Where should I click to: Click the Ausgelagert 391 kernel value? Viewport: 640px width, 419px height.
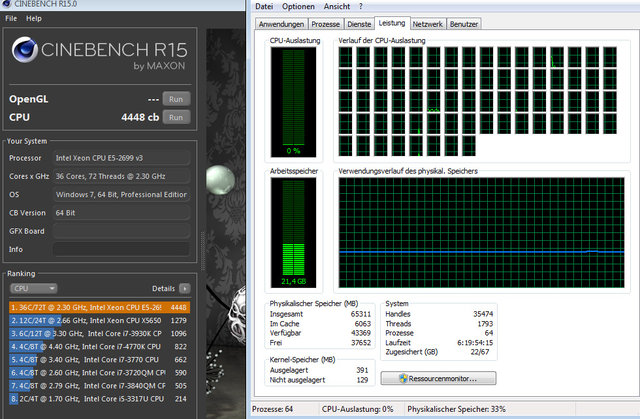point(362,370)
